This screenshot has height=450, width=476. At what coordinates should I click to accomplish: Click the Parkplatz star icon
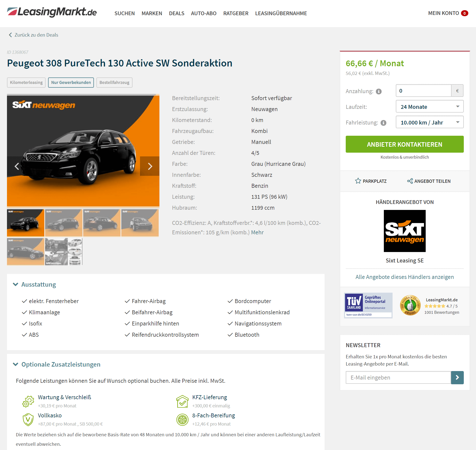[x=358, y=181]
